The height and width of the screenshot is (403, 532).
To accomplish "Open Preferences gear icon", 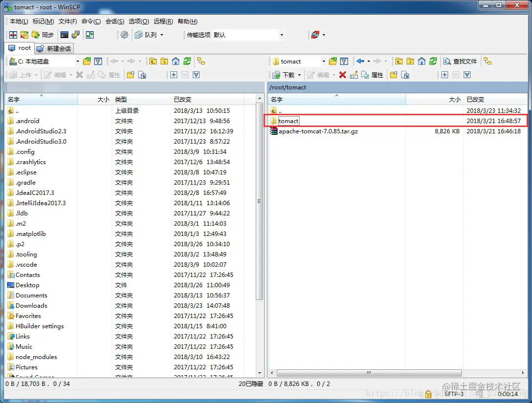I will [x=124, y=35].
